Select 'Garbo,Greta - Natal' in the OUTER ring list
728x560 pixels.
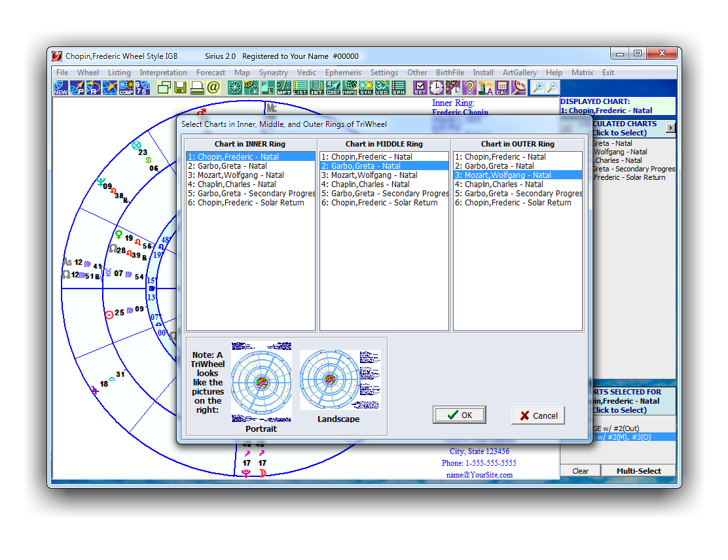pos(518,166)
